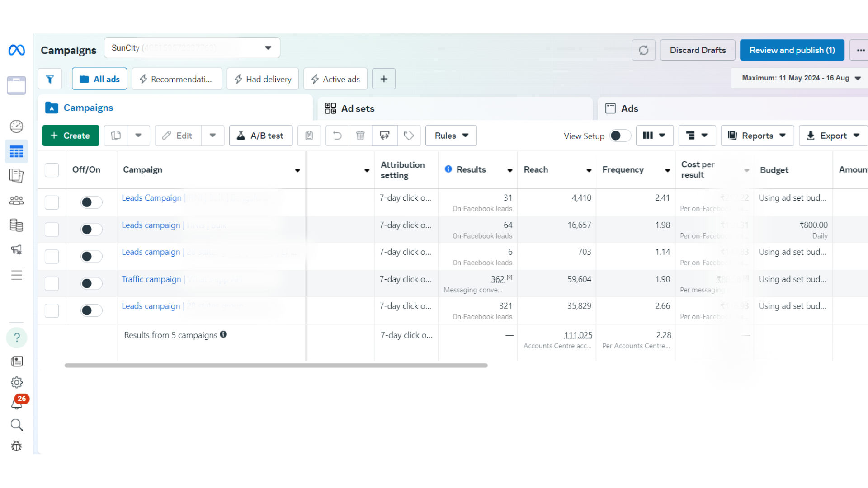Switch to the Ad sets tab

coord(357,108)
